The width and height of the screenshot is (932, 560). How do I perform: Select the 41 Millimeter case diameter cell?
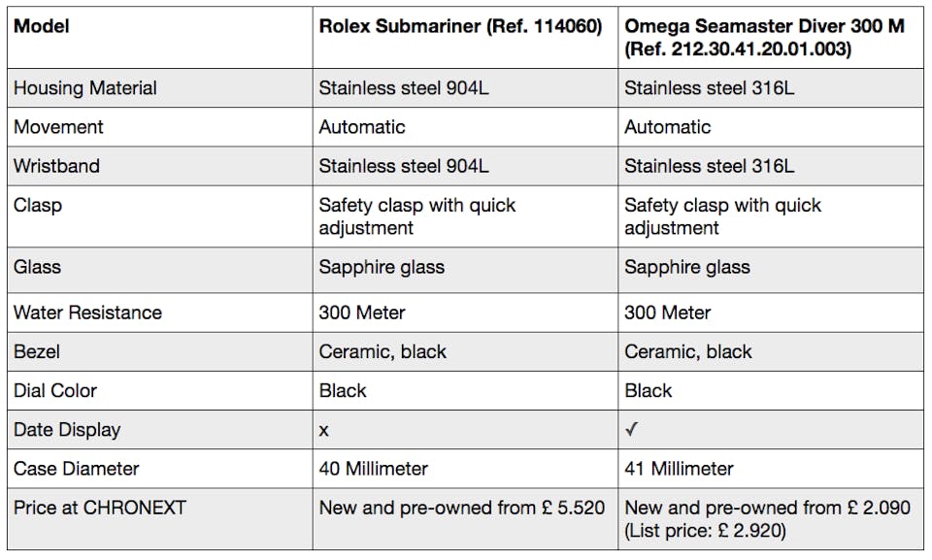pyautogui.click(x=680, y=468)
